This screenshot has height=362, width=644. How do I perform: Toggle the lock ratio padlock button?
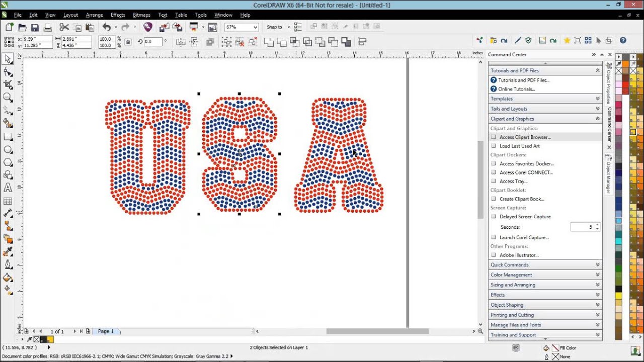point(128,42)
